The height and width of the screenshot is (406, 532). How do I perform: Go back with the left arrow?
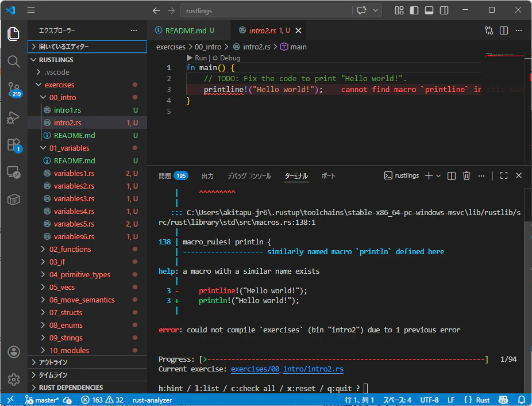[x=156, y=10]
